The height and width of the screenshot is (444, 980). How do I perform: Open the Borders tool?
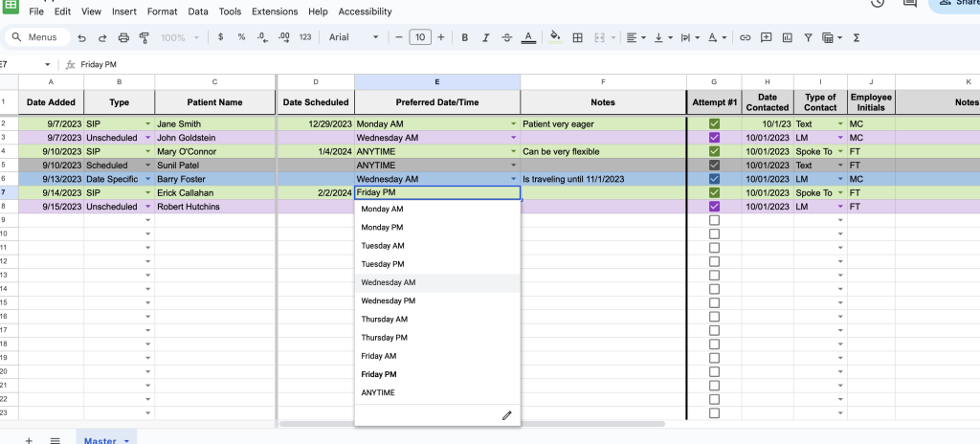pyautogui.click(x=577, y=37)
